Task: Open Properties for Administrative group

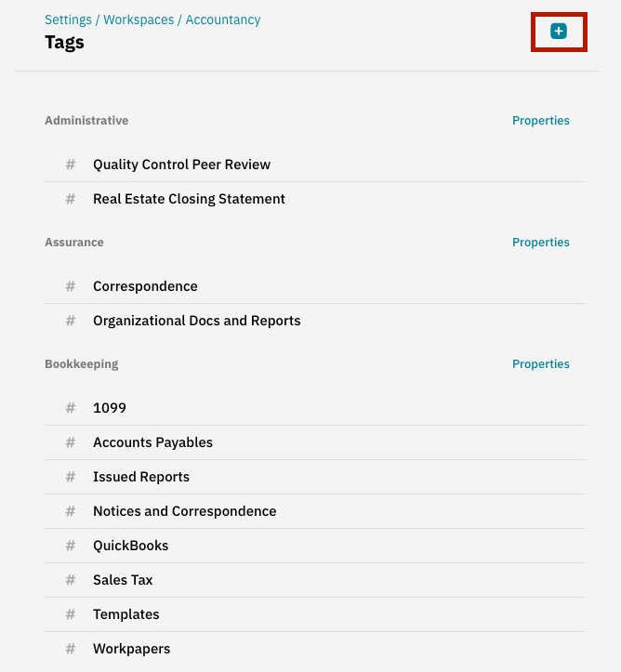Action: [540, 121]
